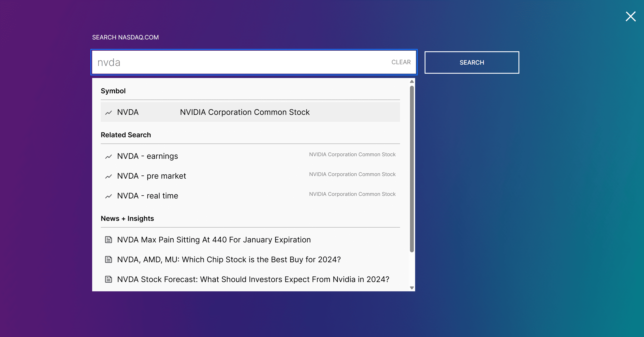Viewport: 644px width, 337px height.
Task: Close the search overlay with the X icon
Action: (x=630, y=17)
